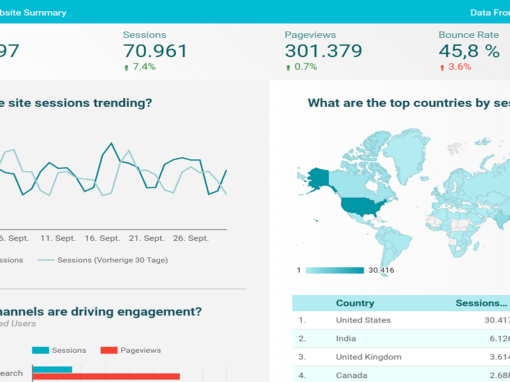Image resolution: width=510 pixels, height=382 pixels.
Task: Click the Pageviews scorecard label
Action: point(310,35)
